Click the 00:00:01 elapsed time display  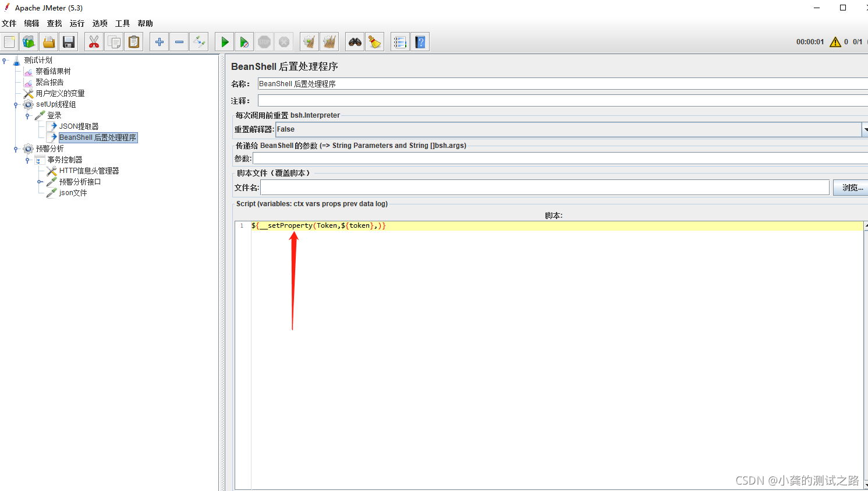click(x=810, y=42)
